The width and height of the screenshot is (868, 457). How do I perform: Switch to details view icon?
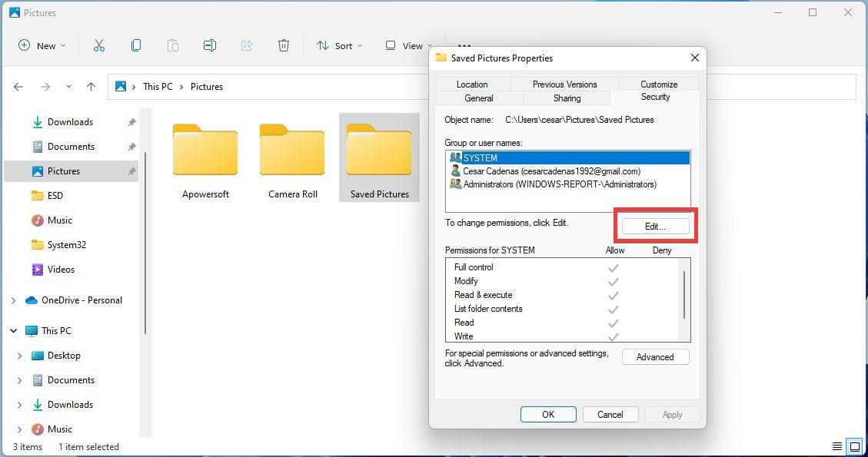tap(837, 446)
